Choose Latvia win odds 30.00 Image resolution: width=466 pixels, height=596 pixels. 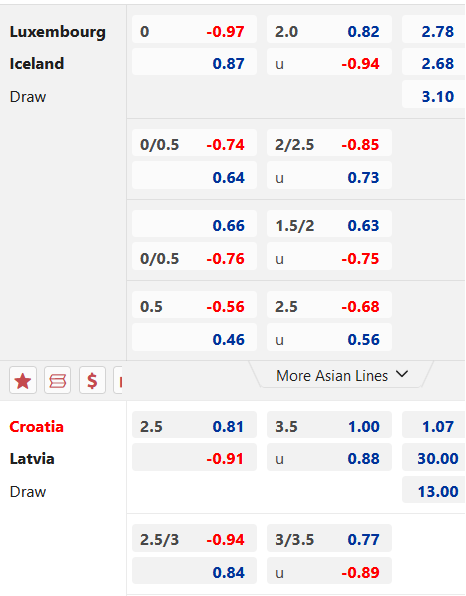pyautogui.click(x=434, y=458)
